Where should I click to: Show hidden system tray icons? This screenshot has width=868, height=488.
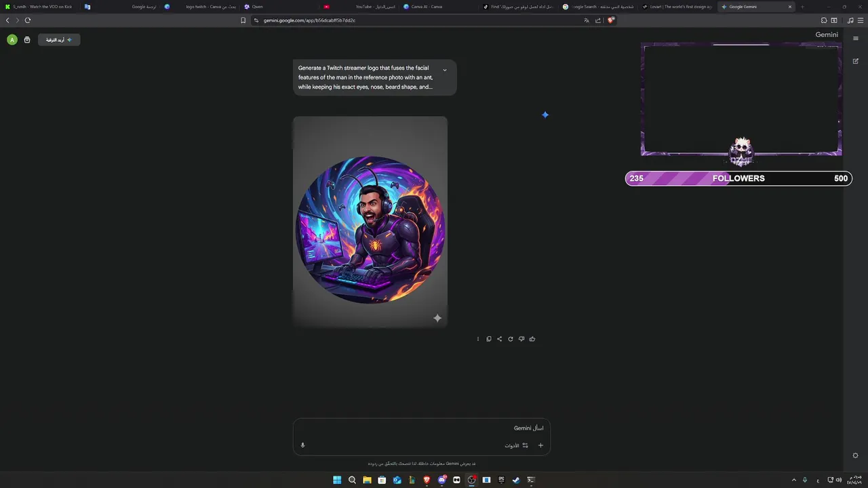tap(794, 480)
